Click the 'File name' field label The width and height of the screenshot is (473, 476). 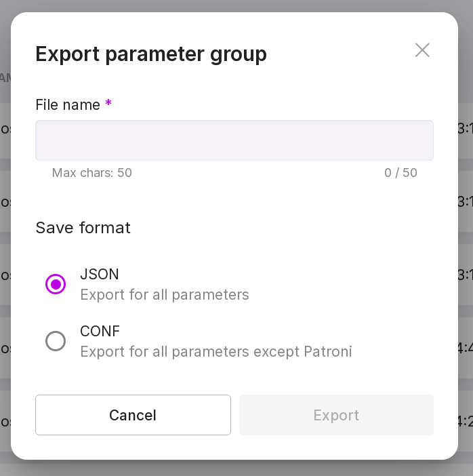pos(68,105)
